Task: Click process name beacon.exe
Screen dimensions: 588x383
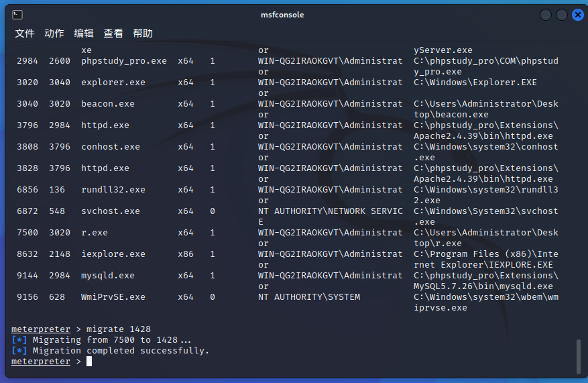Action: point(108,103)
